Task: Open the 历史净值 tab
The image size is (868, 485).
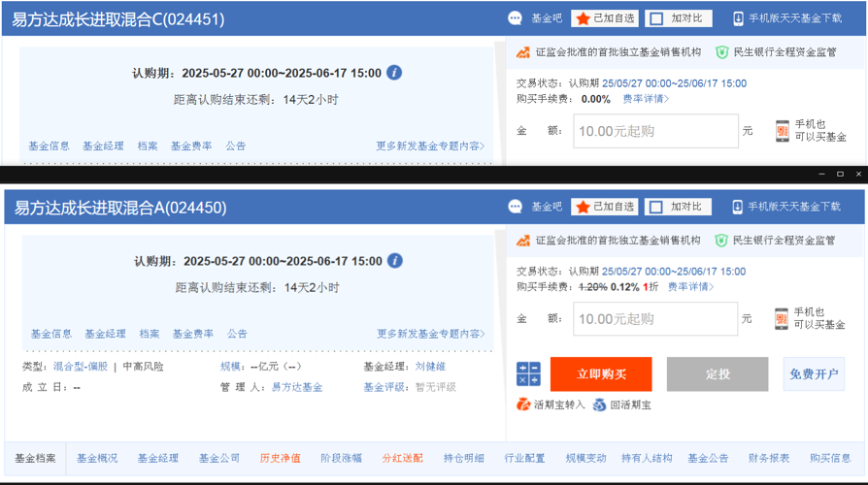Action: [280, 459]
